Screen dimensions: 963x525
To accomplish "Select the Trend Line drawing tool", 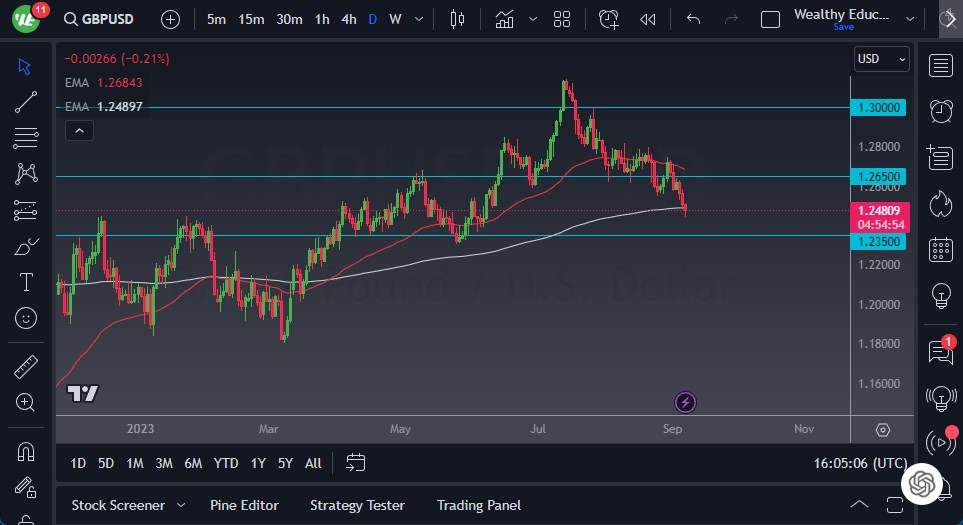I will coord(26,102).
